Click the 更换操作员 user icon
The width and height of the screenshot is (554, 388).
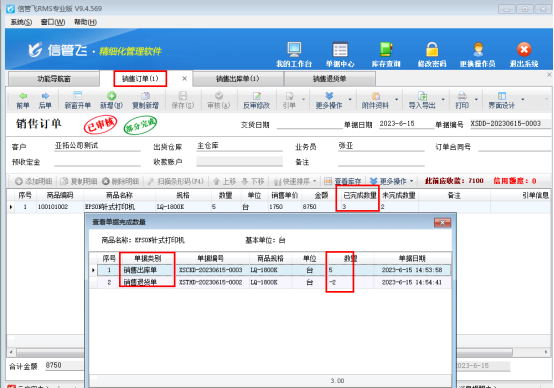pos(478,49)
